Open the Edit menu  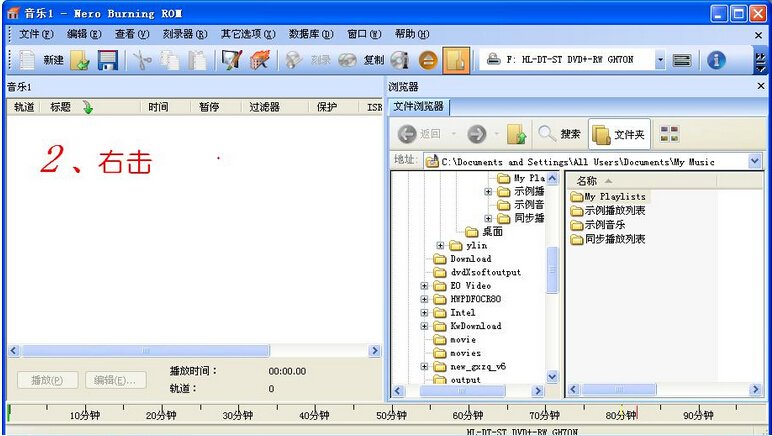[x=84, y=34]
